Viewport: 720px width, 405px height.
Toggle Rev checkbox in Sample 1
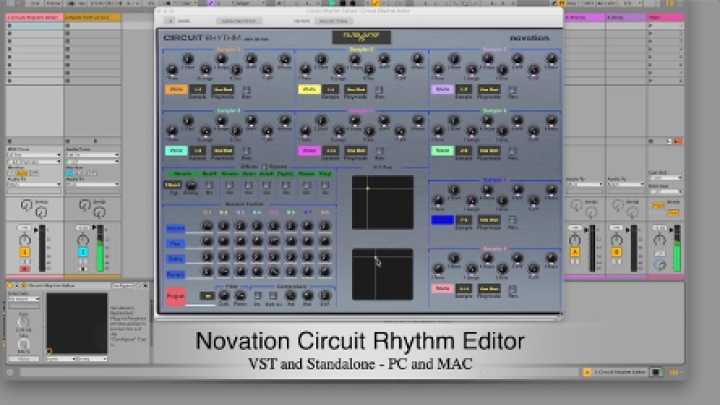coord(247,90)
